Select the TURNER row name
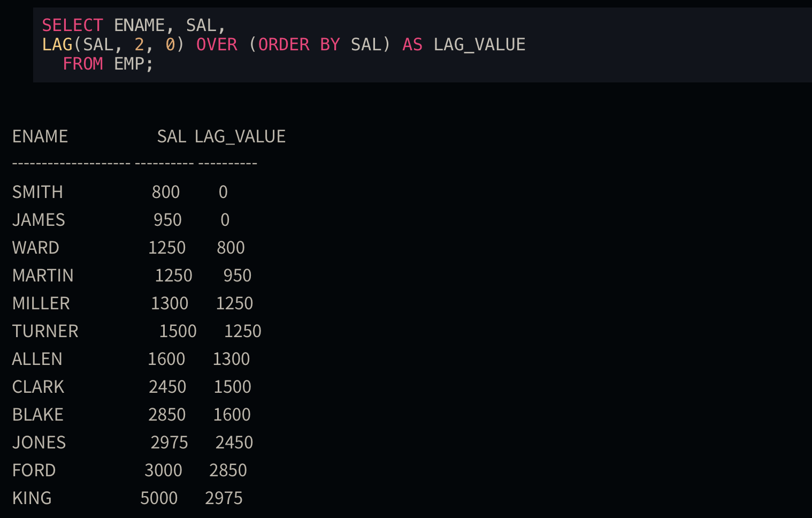The image size is (812, 518). pos(45,331)
